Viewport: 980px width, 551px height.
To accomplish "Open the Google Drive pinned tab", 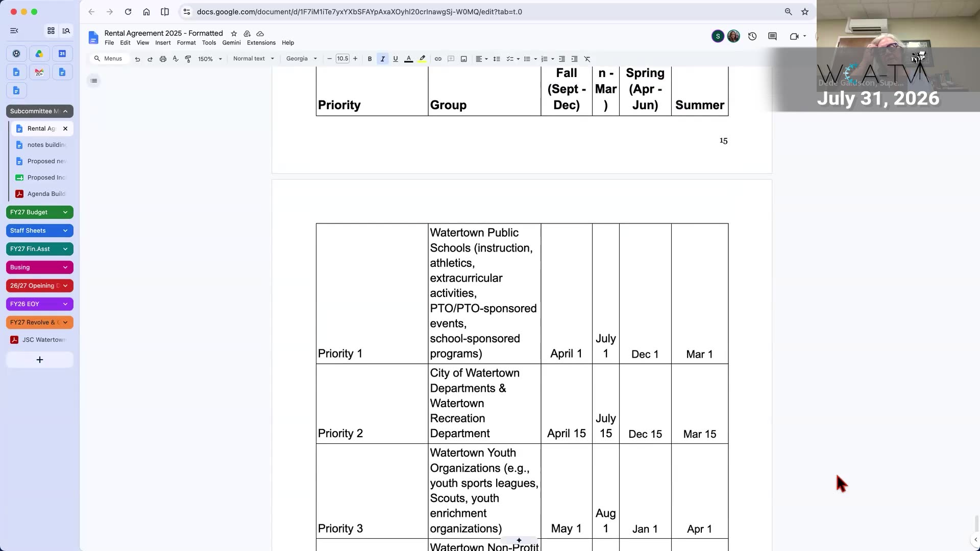I will click(39, 54).
